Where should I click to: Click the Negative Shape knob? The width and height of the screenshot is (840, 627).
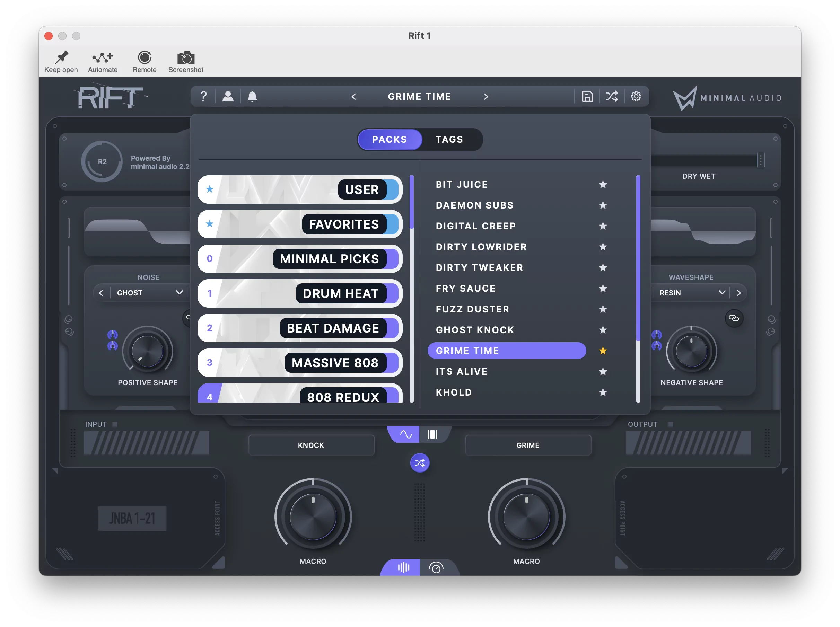click(691, 351)
